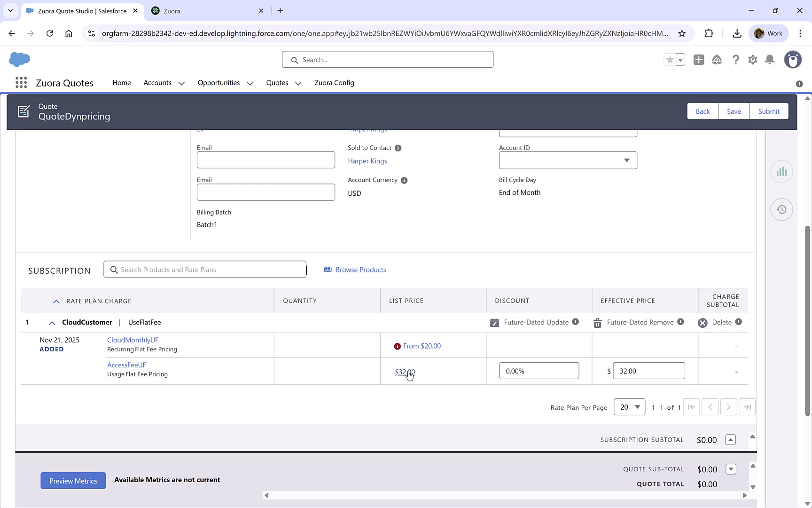This screenshot has height=508, width=812.
Task: Click the Future-Dated Remove trash icon
Action: 597,323
